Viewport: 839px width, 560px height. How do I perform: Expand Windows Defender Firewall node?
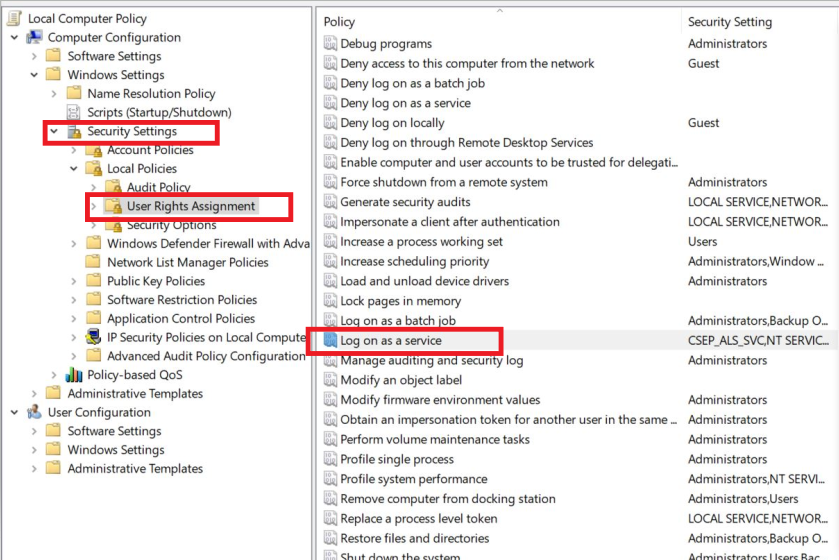tap(74, 244)
